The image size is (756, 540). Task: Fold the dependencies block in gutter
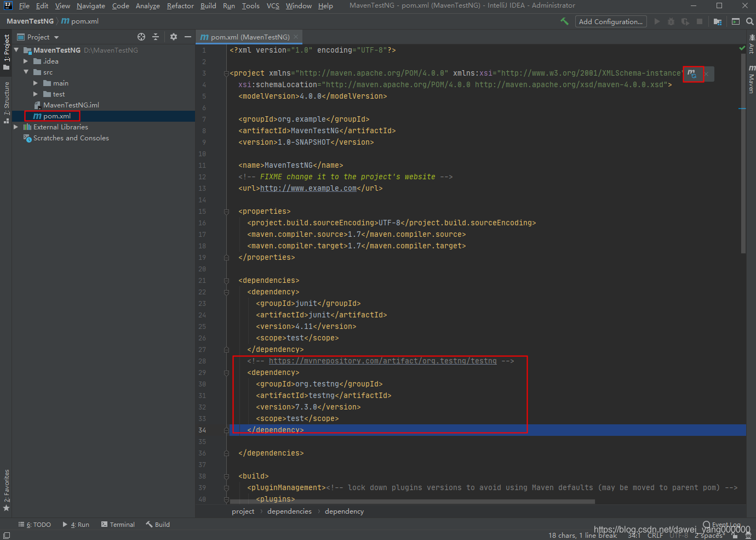(226, 280)
